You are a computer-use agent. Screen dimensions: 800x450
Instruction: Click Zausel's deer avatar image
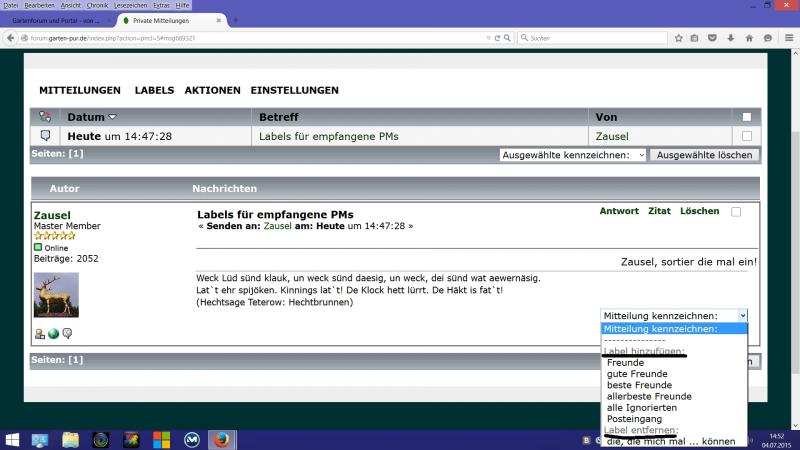56,295
